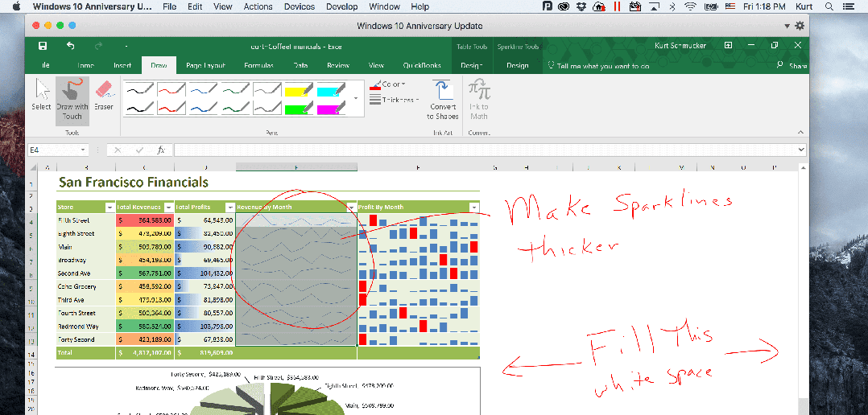Expand the formula bar chevron
The height and width of the screenshot is (415, 868).
(x=801, y=150)
